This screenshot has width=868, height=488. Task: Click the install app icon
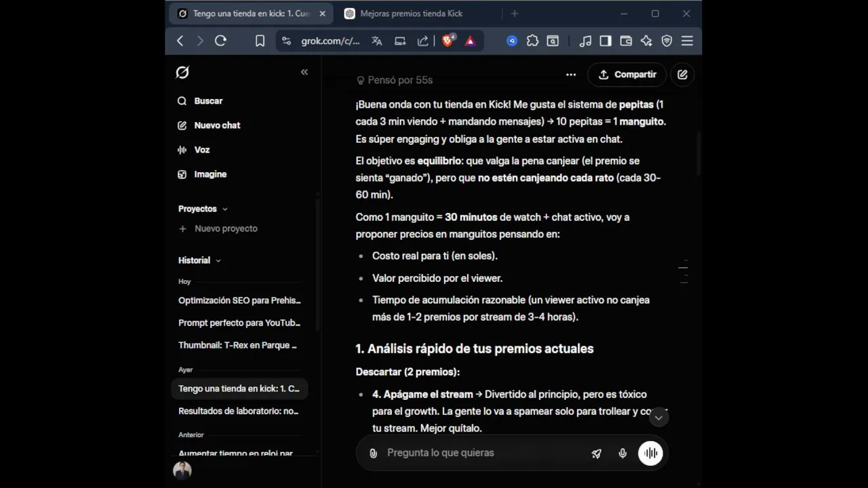[400, 41]
